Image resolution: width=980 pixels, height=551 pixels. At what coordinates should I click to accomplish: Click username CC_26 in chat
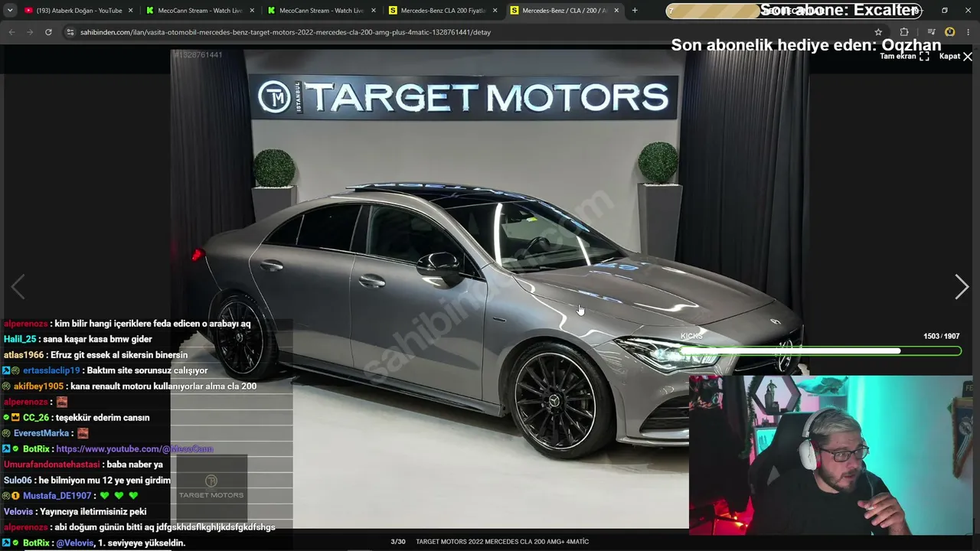36,418
